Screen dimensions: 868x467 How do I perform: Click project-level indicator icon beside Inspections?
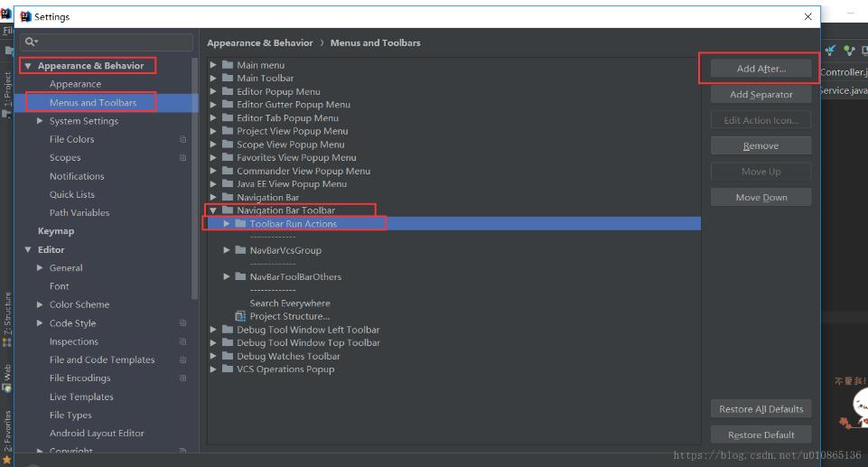coord(182,341)
